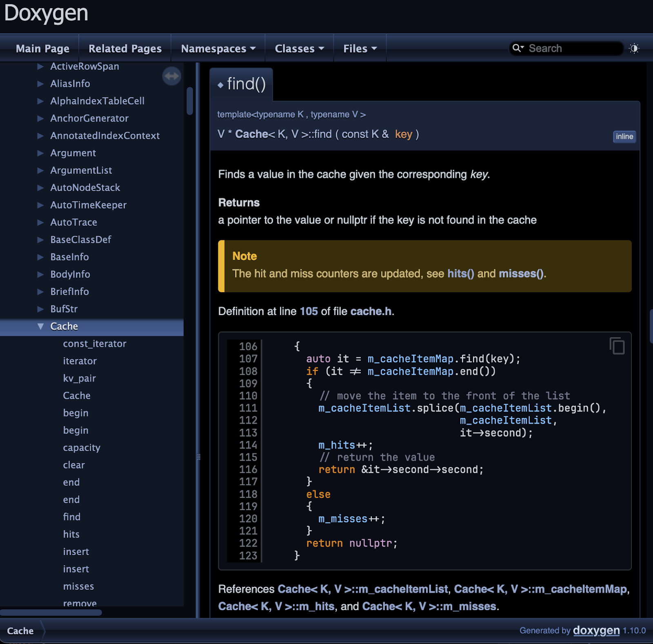Expand the AutoTrace tree node
The image size is (653, 644).
(40, 222)
